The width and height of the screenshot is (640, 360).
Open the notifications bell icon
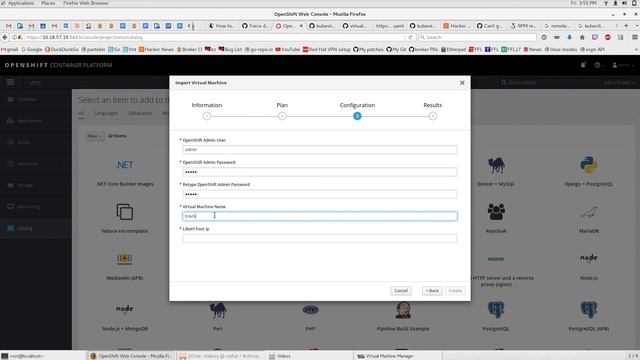tap(583, 65)
